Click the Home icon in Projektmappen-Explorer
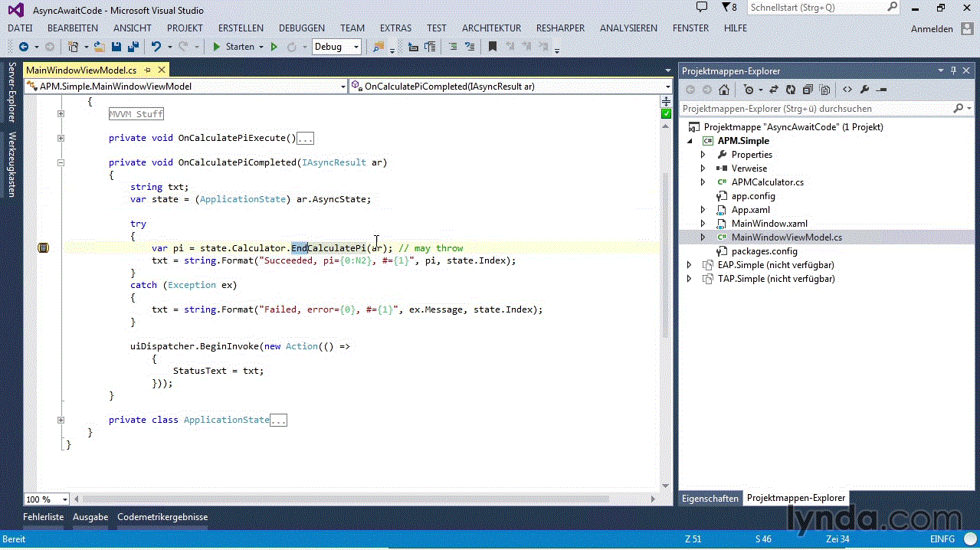980x550 pixels. [x=723, y=90]
